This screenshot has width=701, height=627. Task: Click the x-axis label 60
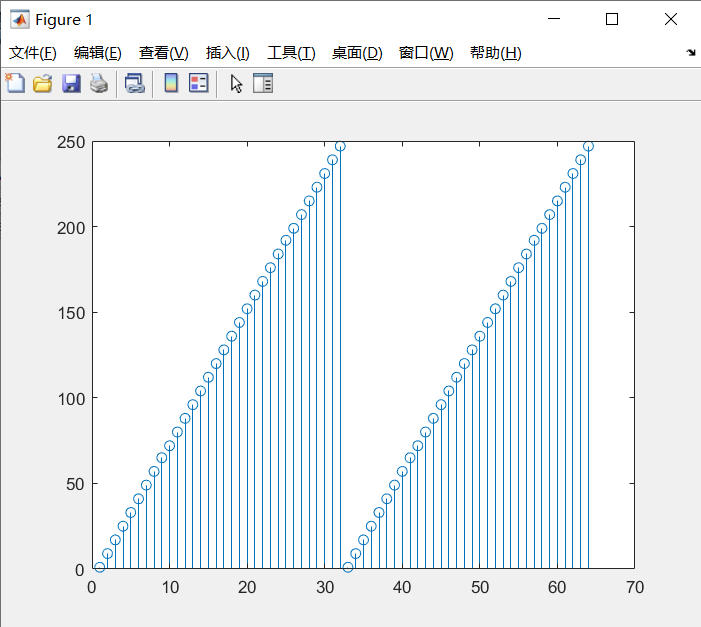[557, 587]
